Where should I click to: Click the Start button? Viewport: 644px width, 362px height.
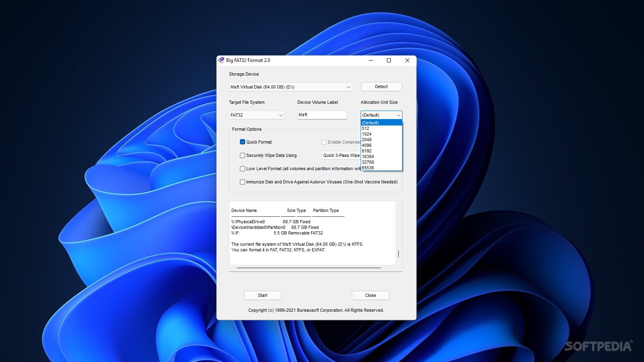tap(262, 295)
